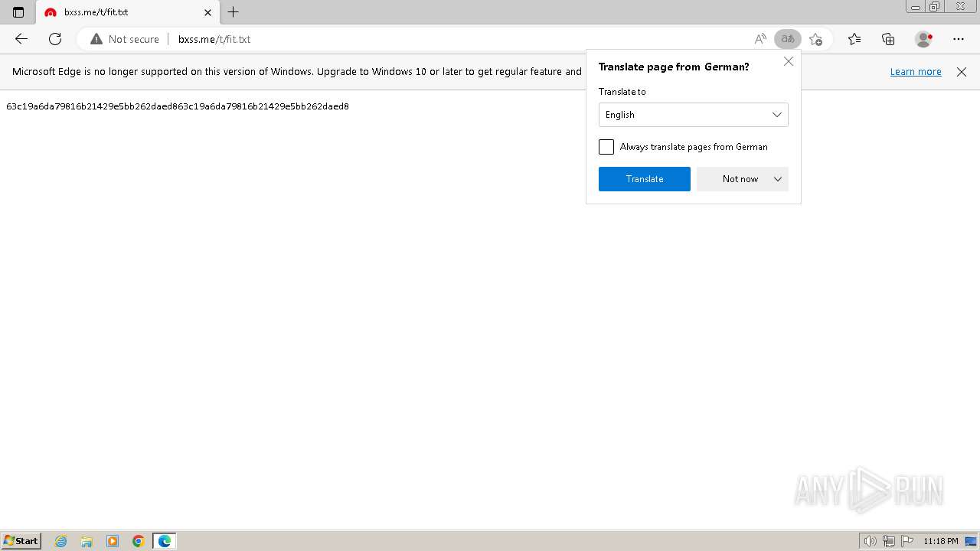The height and width of the screenshot is (551, 980).
Task: Add this page to favorites
Action: coord(816,39)
